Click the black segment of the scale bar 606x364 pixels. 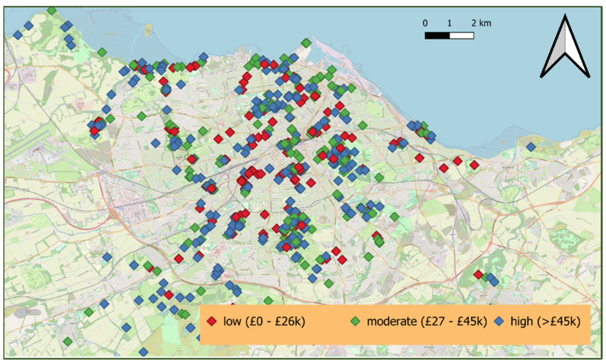pyautogui.click(x=437, y=36)
